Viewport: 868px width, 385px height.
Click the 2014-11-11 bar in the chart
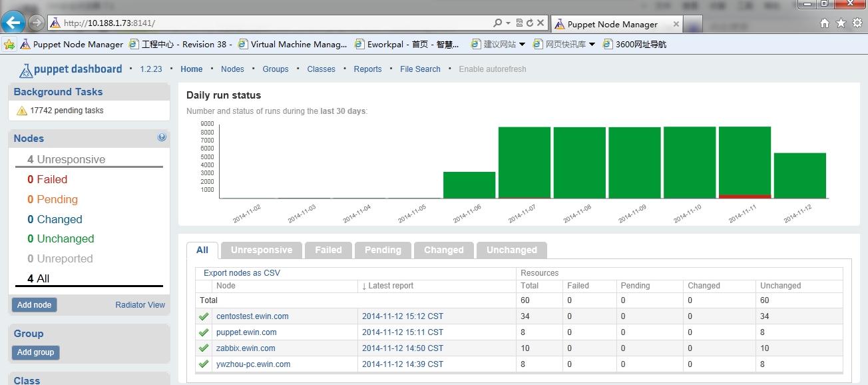coord(745,163)
